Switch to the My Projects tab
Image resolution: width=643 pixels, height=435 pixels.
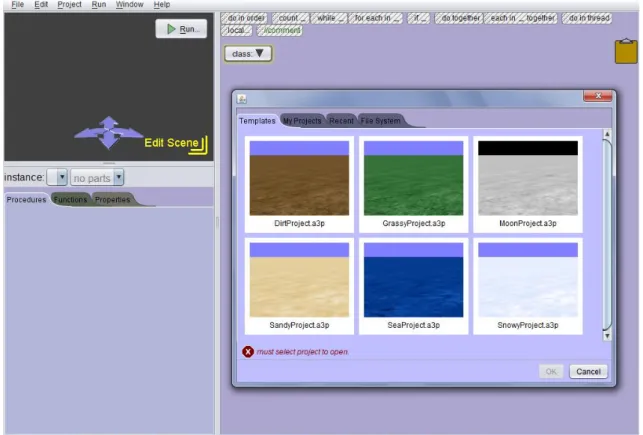[302, 121]
